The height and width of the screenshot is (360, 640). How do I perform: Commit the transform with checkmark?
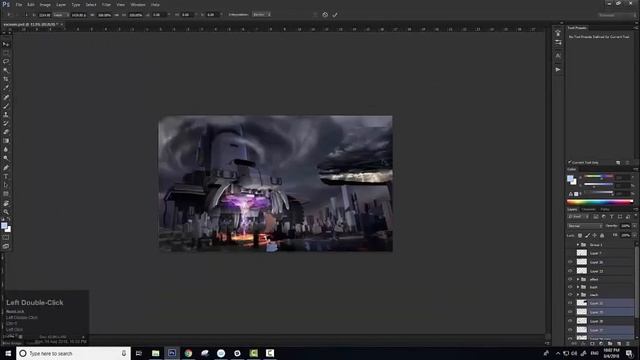(x=335, y=15)
